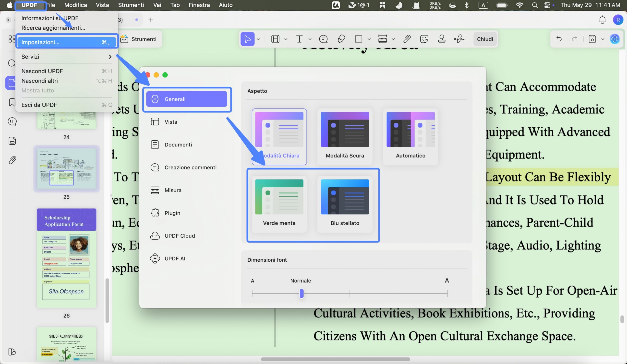Viewport: 627px width, 364px height.
Task: Select Modalità Scura appearance
Action: pyautogui.click(x=345, y=137)
